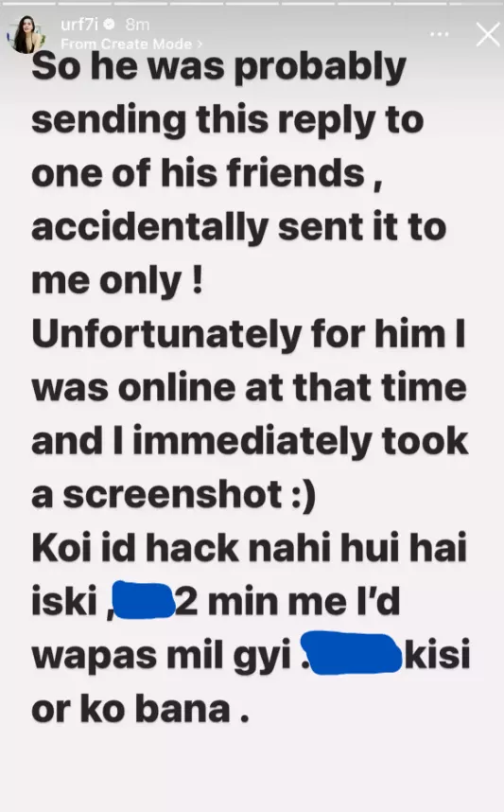Select the fifth story progress segment
This screenshot has width=504, height=812.
(252, 3)
